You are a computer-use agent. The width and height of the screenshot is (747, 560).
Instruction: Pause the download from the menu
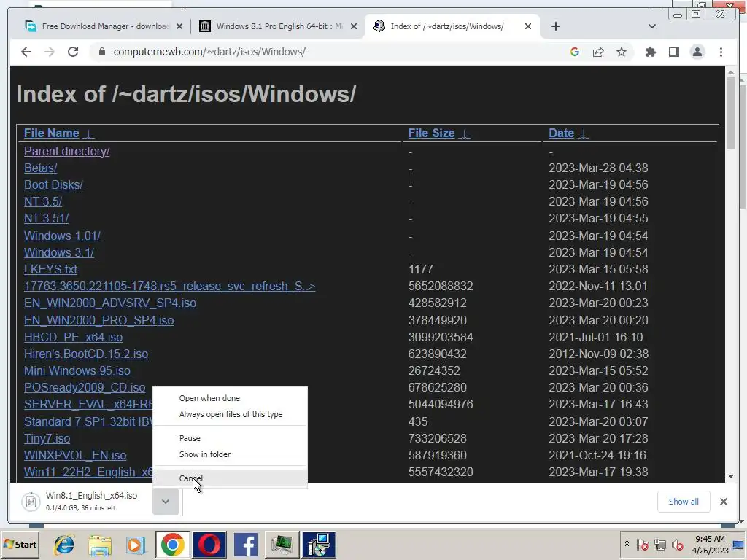coord(230,438)
